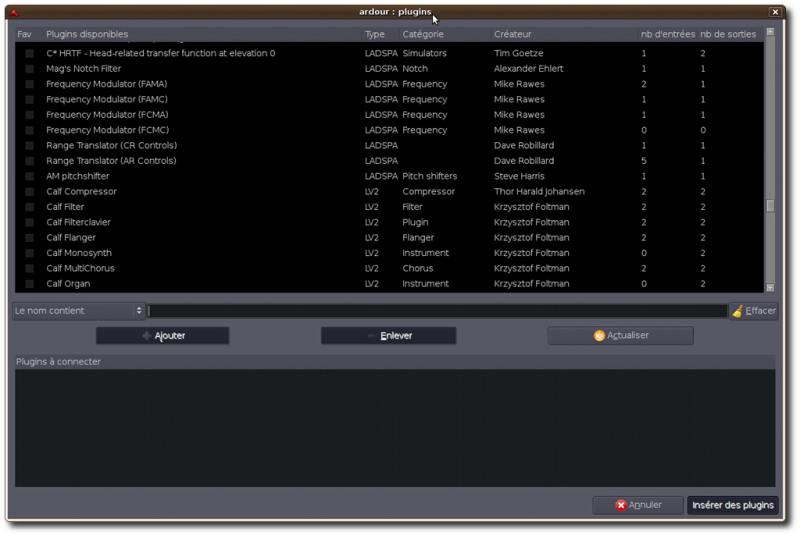Enable favorite for Frequency Modulator (FAMA)
The width and height of the screenshot is (800, 536).
coord(30,84)
